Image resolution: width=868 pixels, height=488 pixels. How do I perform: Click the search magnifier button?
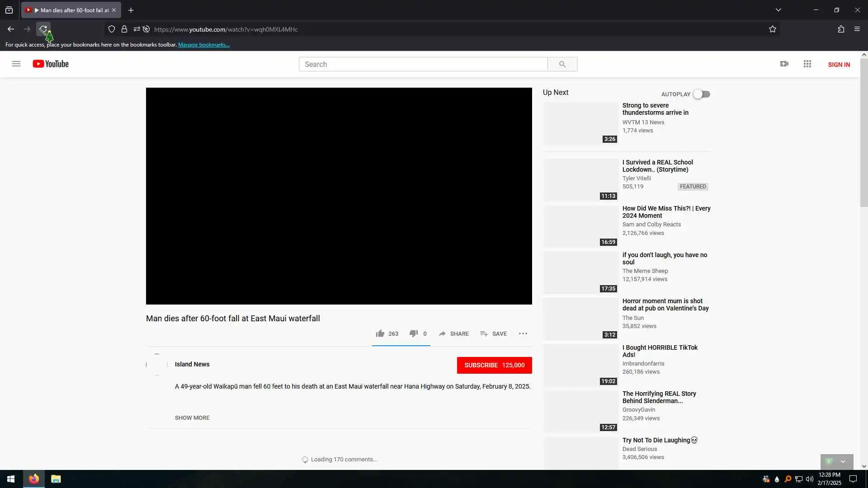pos(562,64)
